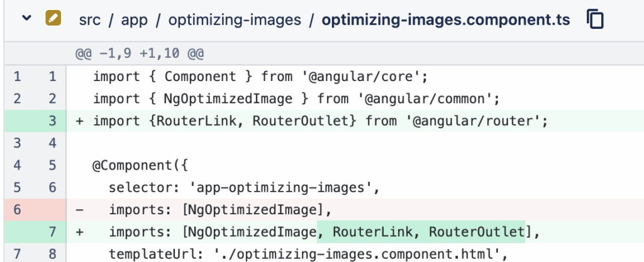Select new line number 7 on the added imports row
644x262 pixels.
[x=52, y=232]
